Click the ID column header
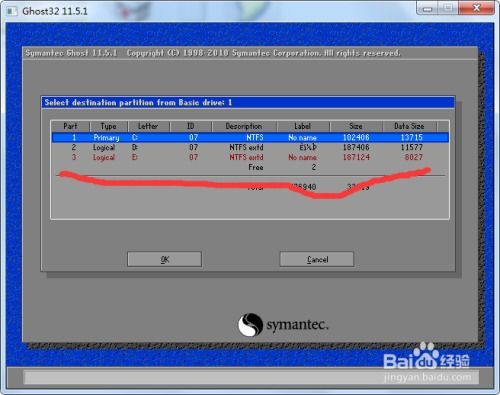The height and width of the screenshot is (395, 500). 191,126
